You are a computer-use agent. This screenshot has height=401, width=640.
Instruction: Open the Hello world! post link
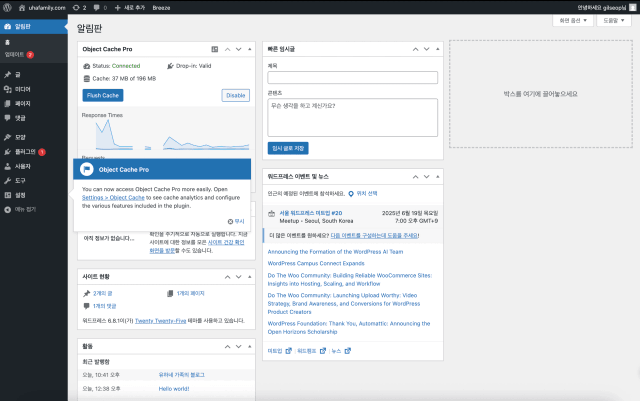click(x=174, y=389)
